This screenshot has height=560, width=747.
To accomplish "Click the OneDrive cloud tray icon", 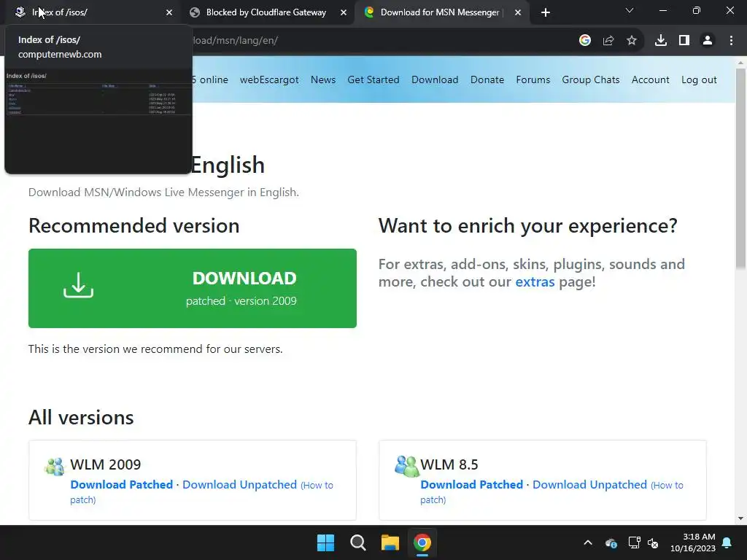I will pyautogui.click(x=611, y=542).
